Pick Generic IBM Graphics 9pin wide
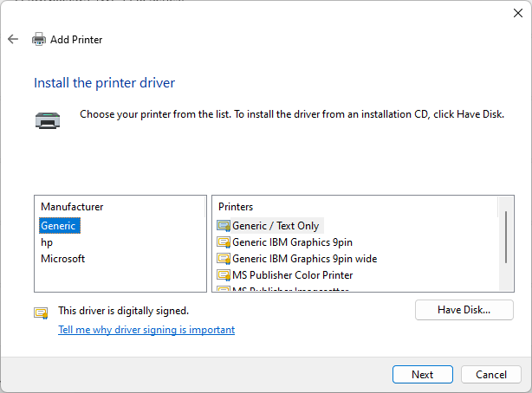Screen dimensions: 532x393 (304, 259)
